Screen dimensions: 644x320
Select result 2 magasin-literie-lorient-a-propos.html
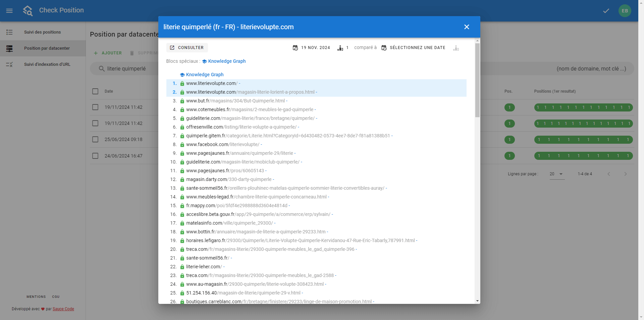316,92
